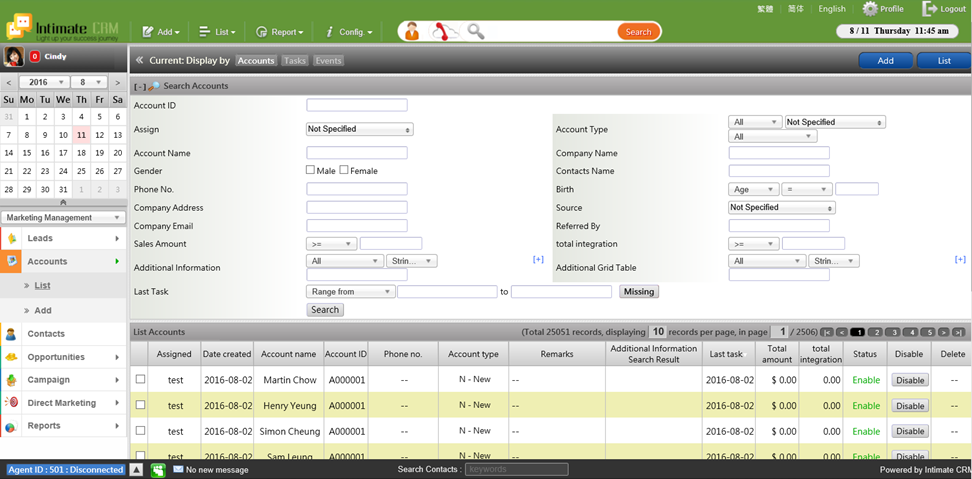Switch display to Accounts tab
This screenshot has width=972, height=479.
256,61
